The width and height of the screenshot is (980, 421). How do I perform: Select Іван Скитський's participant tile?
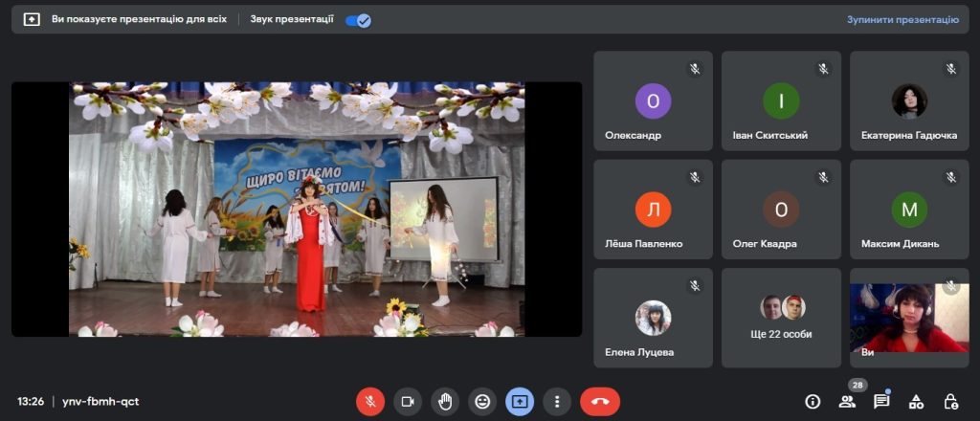tap(781, 100)
